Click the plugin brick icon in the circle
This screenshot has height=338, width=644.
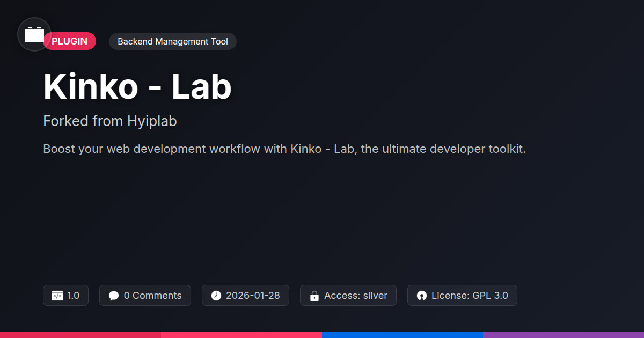click(34, 35)
